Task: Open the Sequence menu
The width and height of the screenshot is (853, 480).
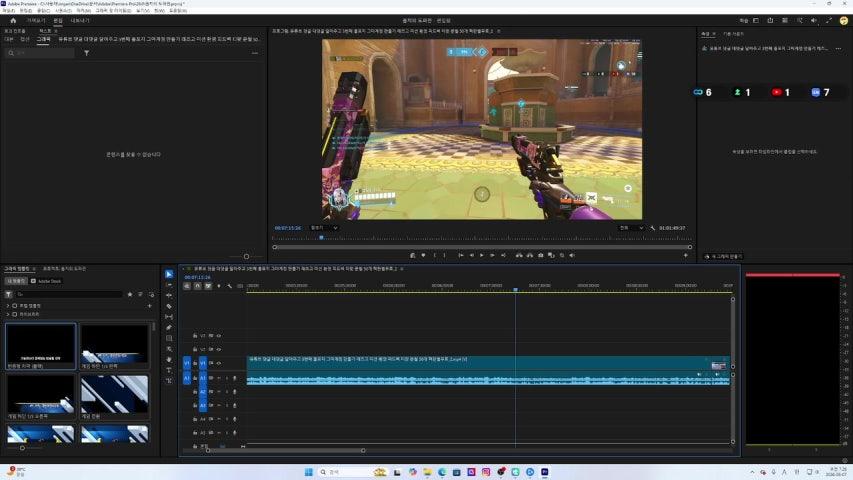Action: (x=63, y=10)
